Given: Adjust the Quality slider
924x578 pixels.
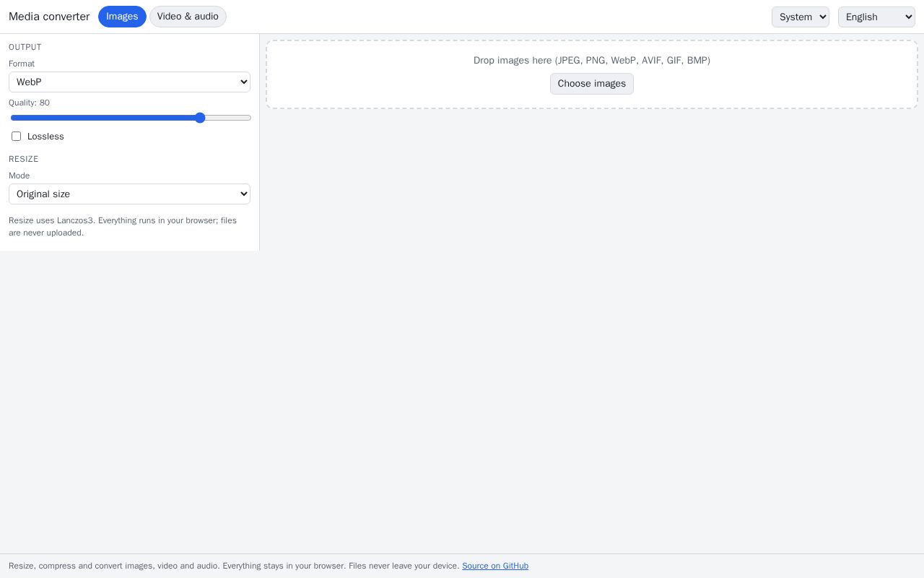Looking at the screenshot, I should [x=131, y=118].
